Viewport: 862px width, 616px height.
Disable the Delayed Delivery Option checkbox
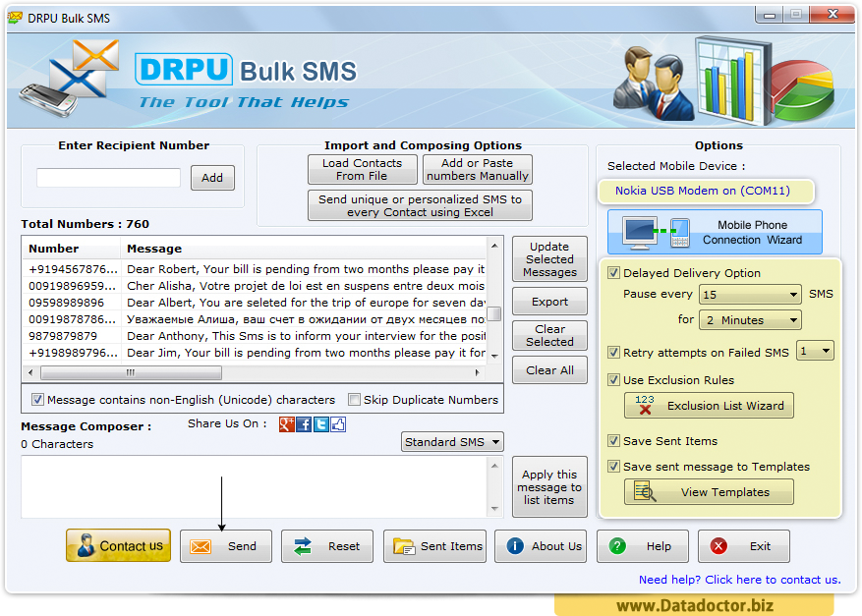click(614, 273)
